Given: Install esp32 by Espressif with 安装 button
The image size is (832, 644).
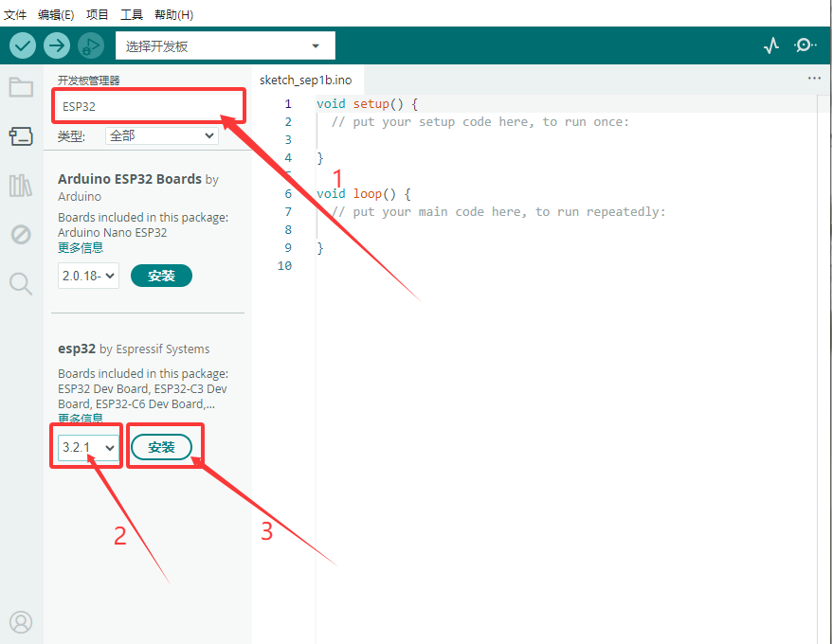Looking at the screenshot, I should (x=161, y=447).
